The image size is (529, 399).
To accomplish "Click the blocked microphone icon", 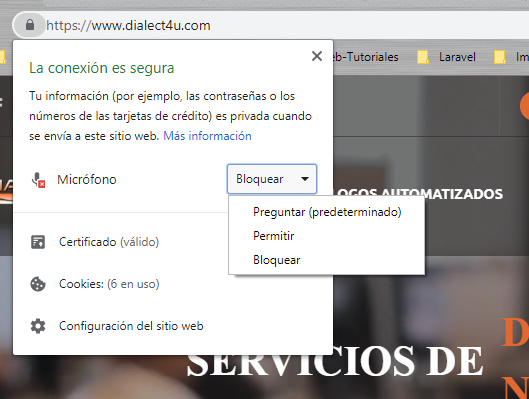I will 38,180.
